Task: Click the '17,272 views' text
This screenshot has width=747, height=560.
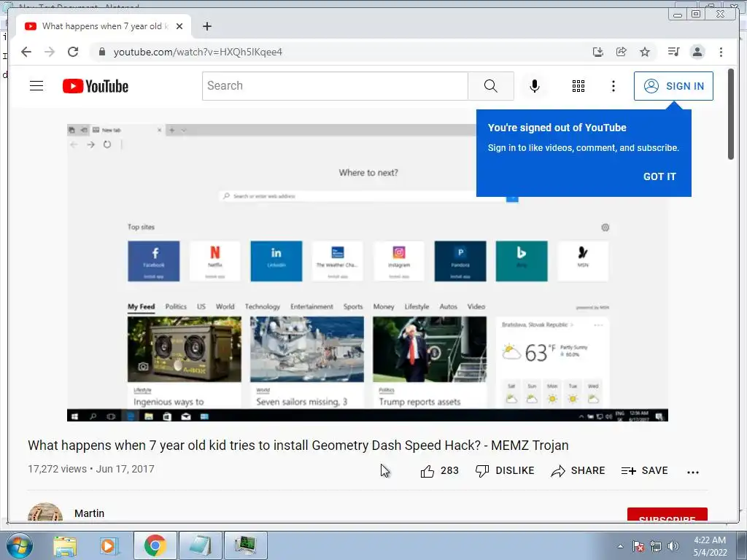Action: click(x=57, y=469)
